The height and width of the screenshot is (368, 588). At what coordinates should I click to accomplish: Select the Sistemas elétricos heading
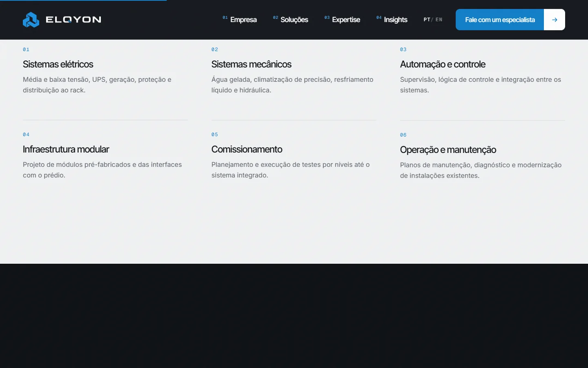[x=58, y=64]
